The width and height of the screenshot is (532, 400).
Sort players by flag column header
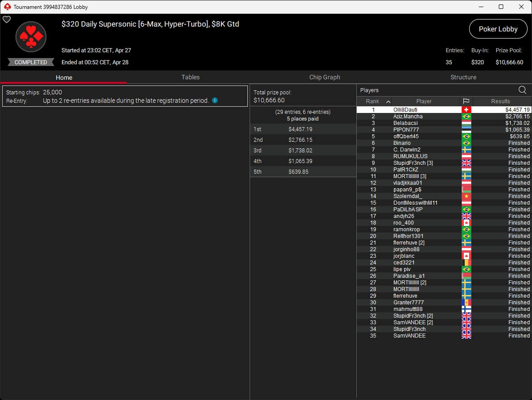coord(466,101)
